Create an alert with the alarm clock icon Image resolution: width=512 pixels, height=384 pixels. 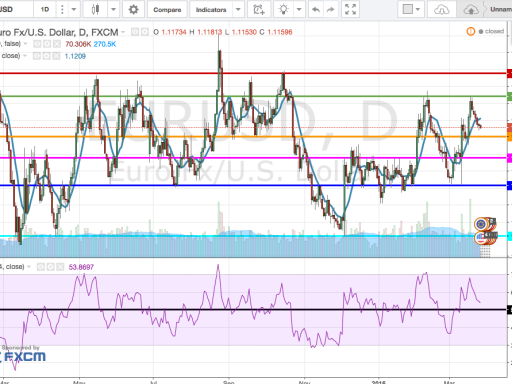[x=259, y=9]
